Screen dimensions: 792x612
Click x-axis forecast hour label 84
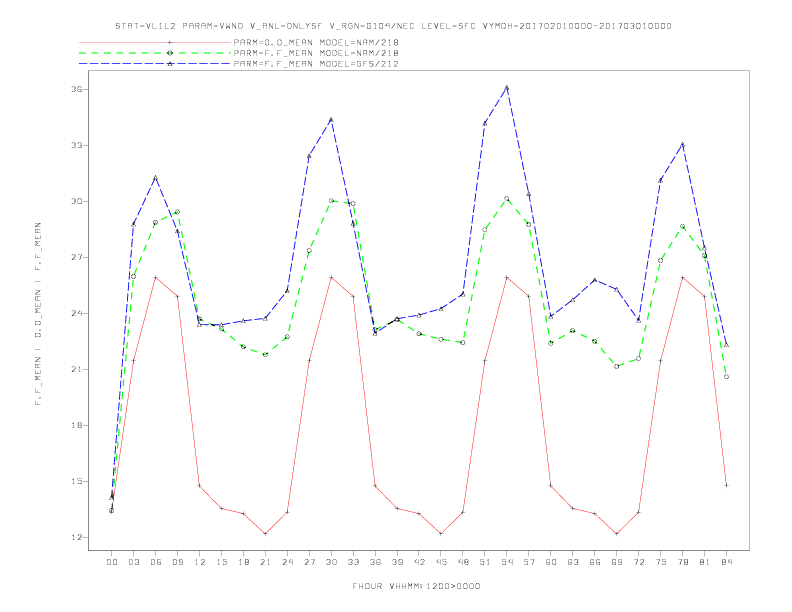pos(726,562)
